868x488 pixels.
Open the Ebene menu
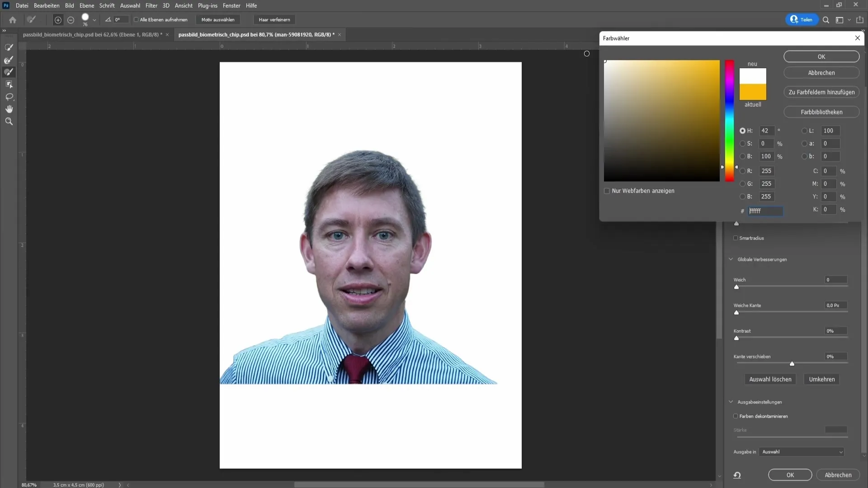point(87,5)
